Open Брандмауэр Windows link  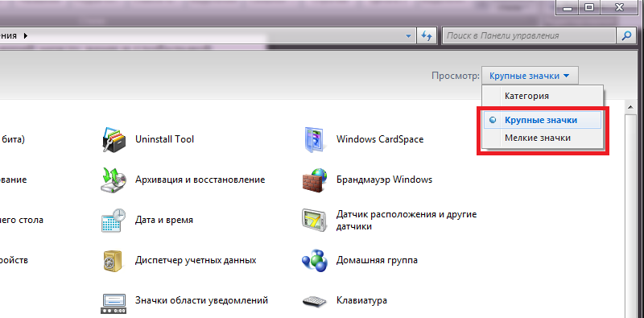pyautogui.click(x=385, y=180)
